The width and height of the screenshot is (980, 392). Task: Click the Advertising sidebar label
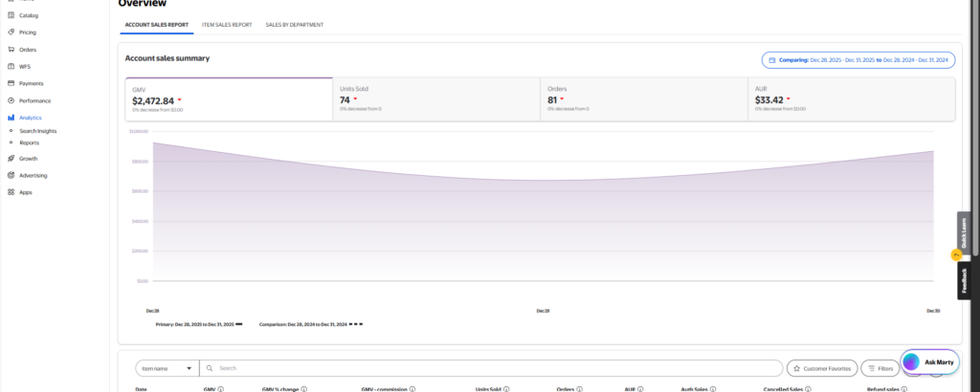click(x=33, y=175)
